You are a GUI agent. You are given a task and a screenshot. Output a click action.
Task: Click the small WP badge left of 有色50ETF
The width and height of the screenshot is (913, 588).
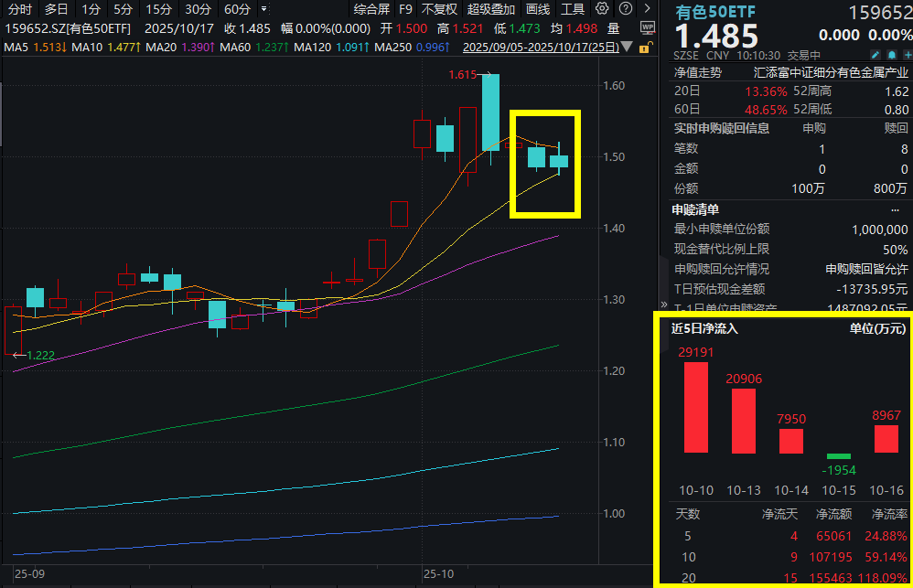pos(648,27)
